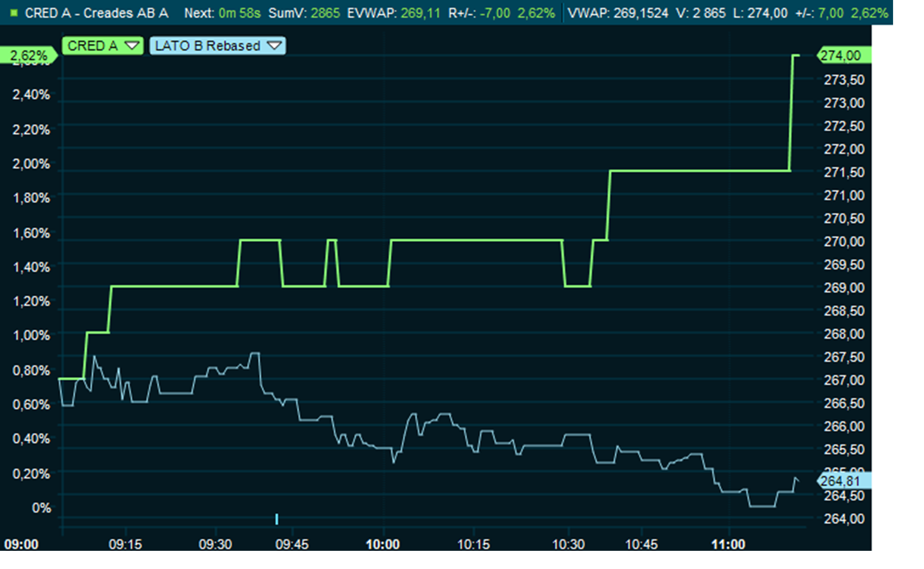Click the 2,00% percent axis label
This screenshot has width=924, height=569.
click(x=31, y=164)
